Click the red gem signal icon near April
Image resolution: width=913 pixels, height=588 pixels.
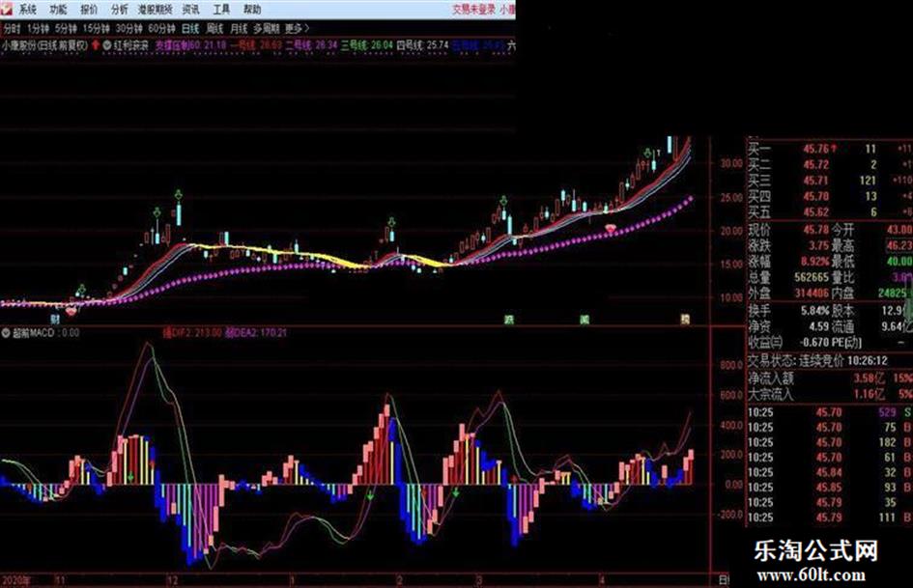pyautogui.click(x=611, y=228)
